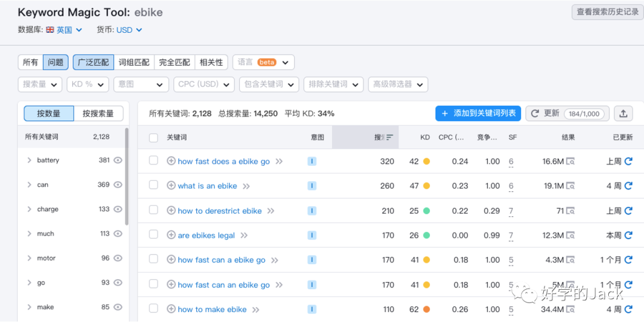Sort by the search volume column icon
644x322 pixels.
tap(390, 137)
